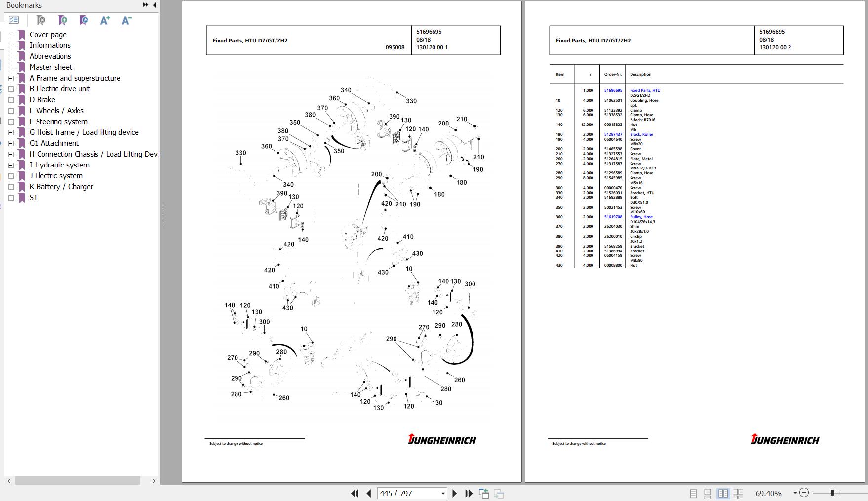The image size is (868, 501).
Task: Click the Pulley, Hose description link
Action: tap(641, 217)
